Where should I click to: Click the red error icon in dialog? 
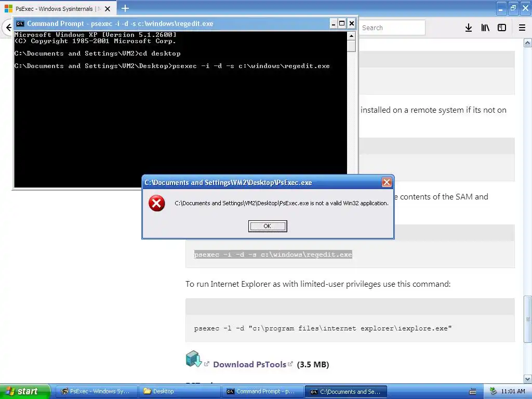(x=157, y=203)
